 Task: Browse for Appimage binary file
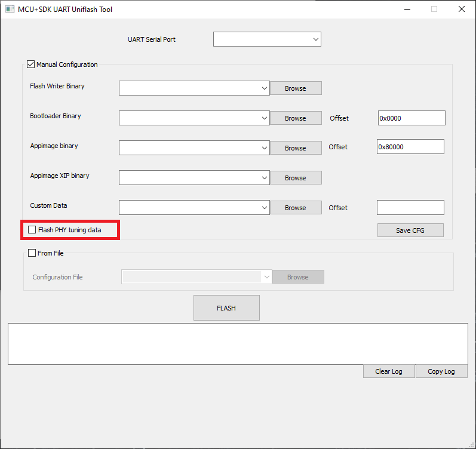tap(296, 148)
